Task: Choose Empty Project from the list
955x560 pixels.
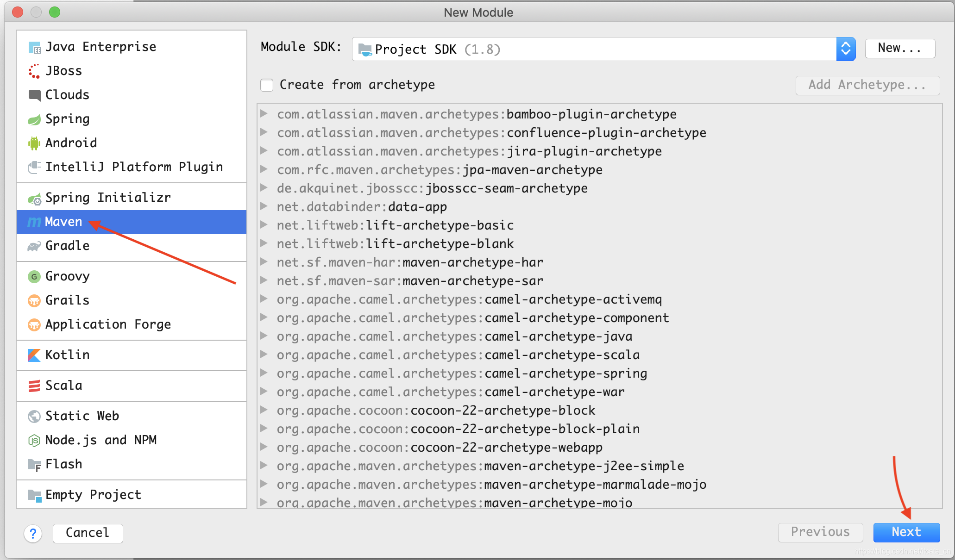Action: click(93, 495)
